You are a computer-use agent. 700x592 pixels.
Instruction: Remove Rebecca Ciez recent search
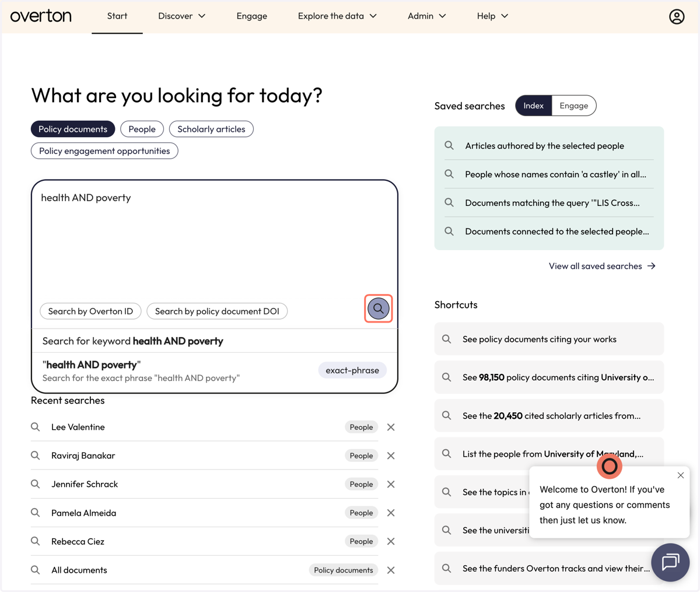click(x=391, y=542)
